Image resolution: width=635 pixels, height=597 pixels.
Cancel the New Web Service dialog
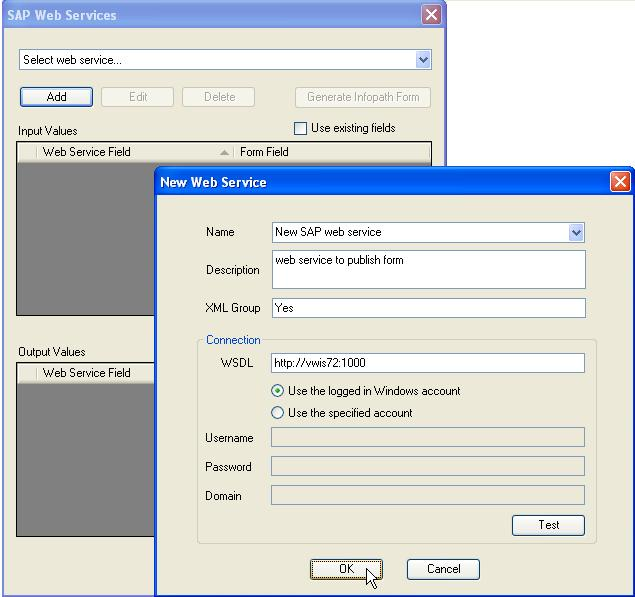click(x=443, y=569)
